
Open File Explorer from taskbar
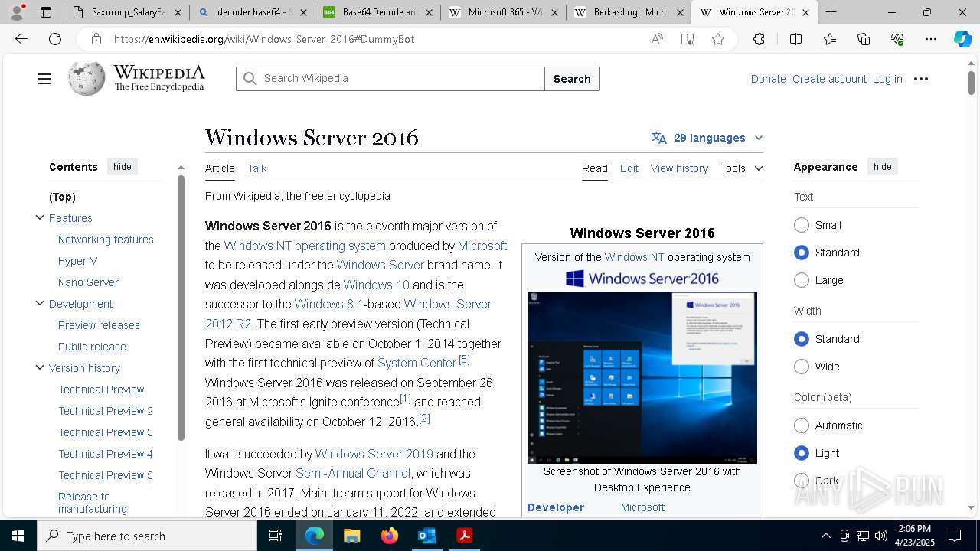[351, 536]
